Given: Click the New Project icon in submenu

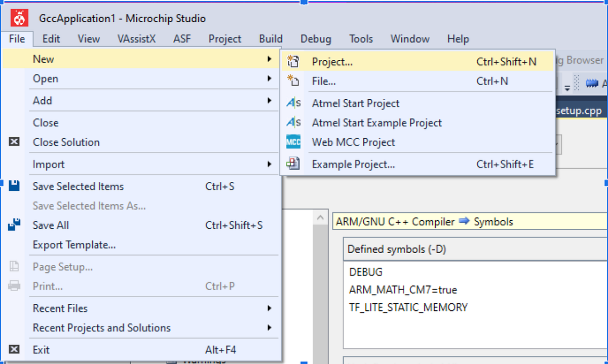Looking at the screenshot, I should [x=293, y=62].
